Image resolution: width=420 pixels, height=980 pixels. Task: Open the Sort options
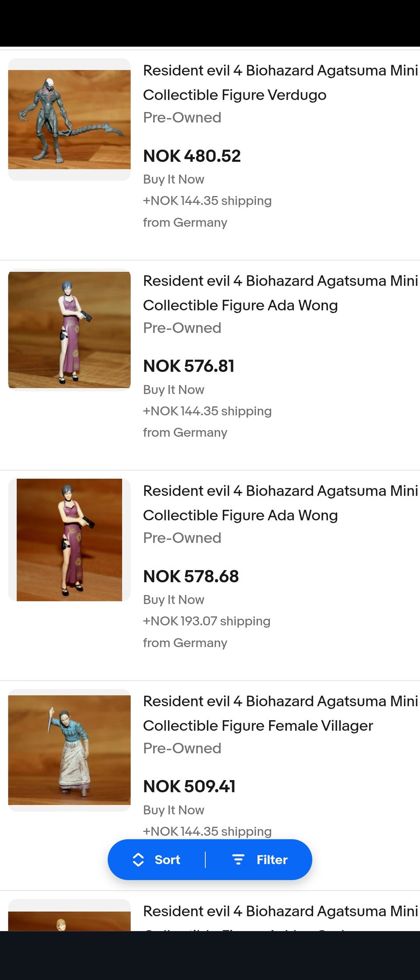point(167,860)
